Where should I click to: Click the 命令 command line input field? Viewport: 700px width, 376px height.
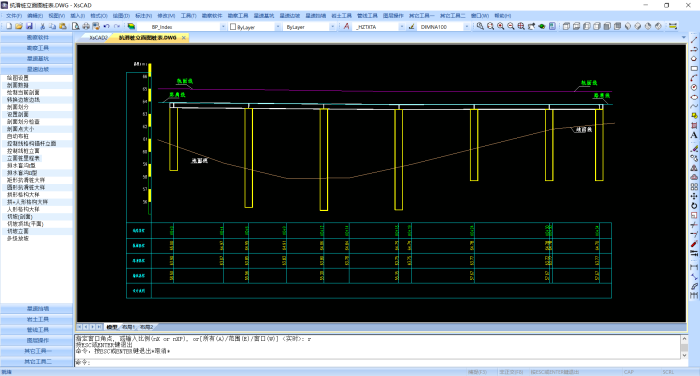tap(379, 362)
